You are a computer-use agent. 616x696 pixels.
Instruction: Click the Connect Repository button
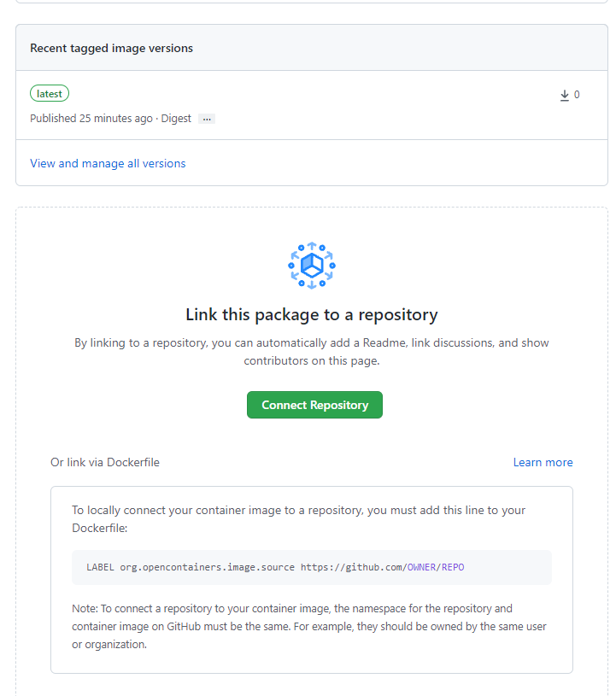coord(314,405)
